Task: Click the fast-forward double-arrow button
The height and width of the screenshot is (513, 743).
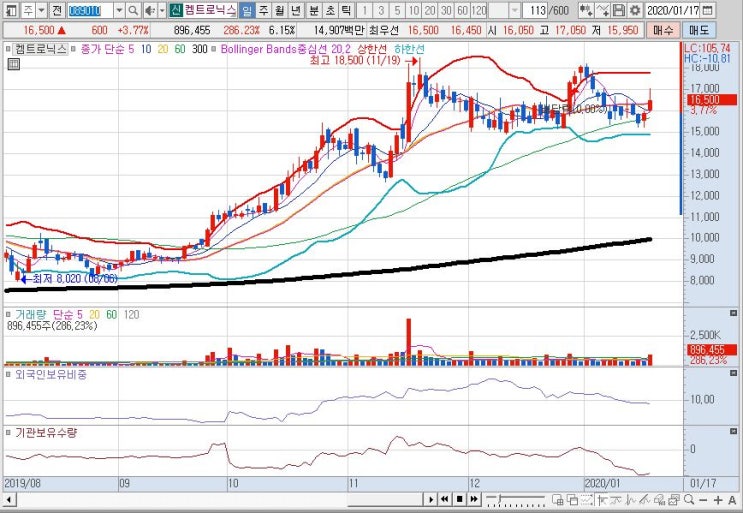Action: coord(474,499)
